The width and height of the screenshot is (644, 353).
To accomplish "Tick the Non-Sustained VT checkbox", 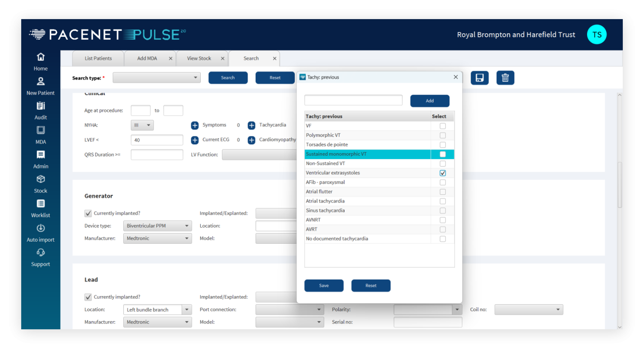I will (443, 164).
